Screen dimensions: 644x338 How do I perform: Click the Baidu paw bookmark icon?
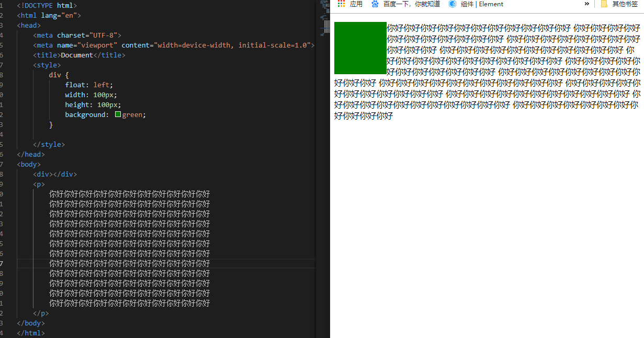click(375, 4)
